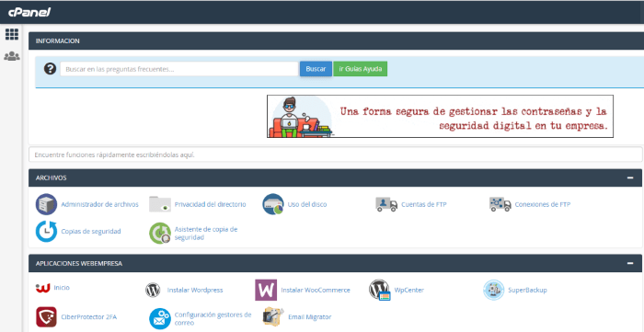Click the blue Buscar button

316,69
